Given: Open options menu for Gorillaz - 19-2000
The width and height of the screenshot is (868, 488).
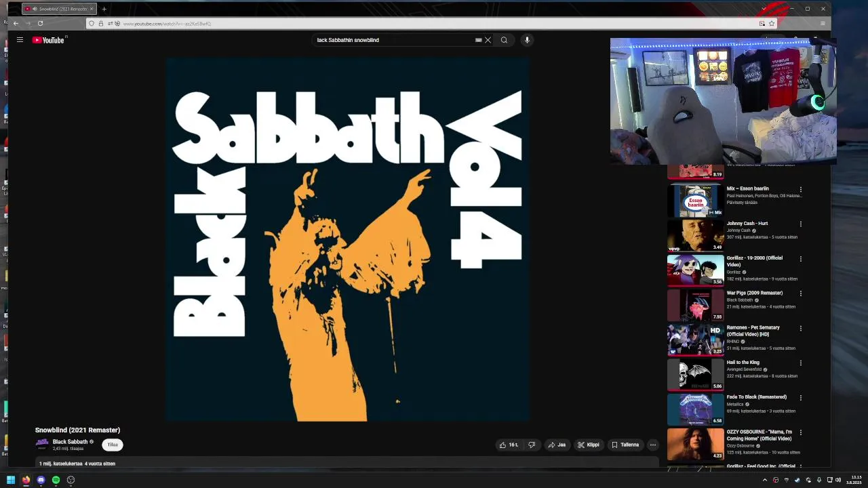Looking at the screenshot, I should point(800,259).
